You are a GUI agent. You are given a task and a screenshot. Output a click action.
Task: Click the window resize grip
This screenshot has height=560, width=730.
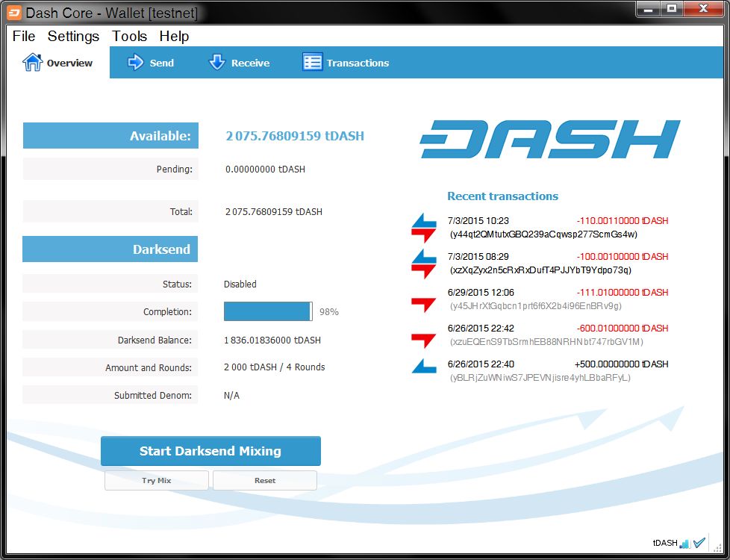(717, 547)
